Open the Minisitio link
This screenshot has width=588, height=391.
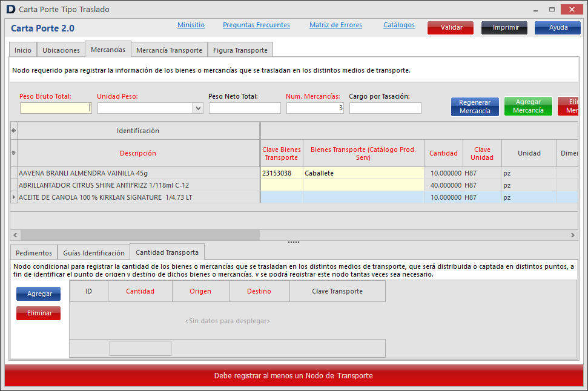point(191,25)
